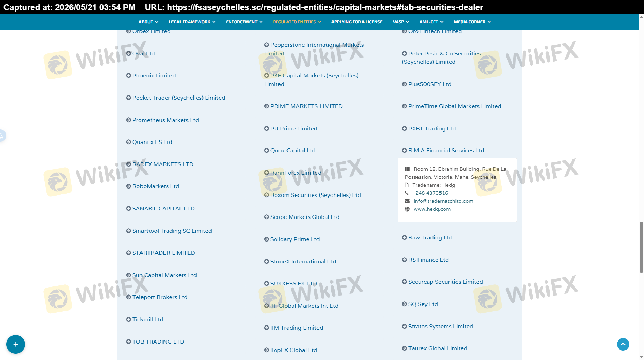The image size is (644, 360).
Task: Open the Enforcement dropdown
Action: point(244,22)
